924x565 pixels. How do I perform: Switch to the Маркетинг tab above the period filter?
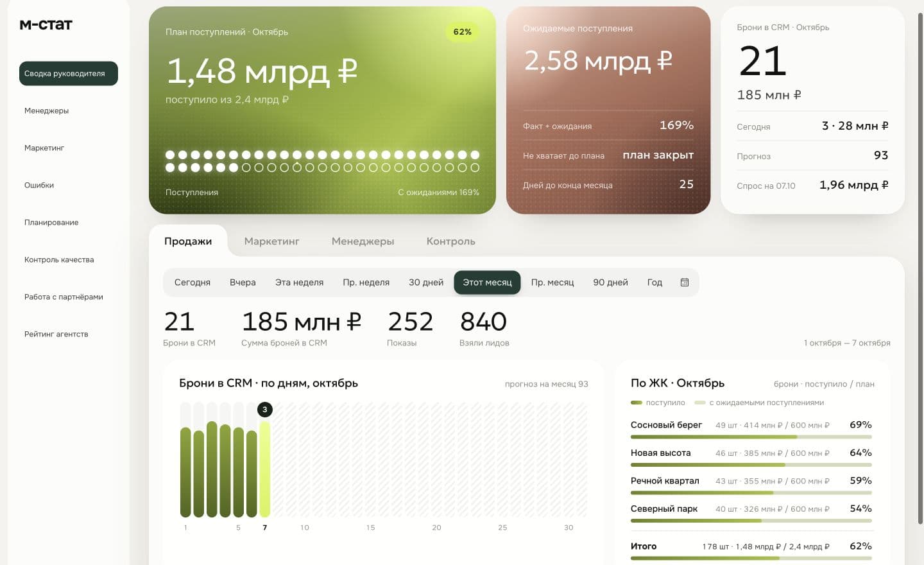coord(272,241)
